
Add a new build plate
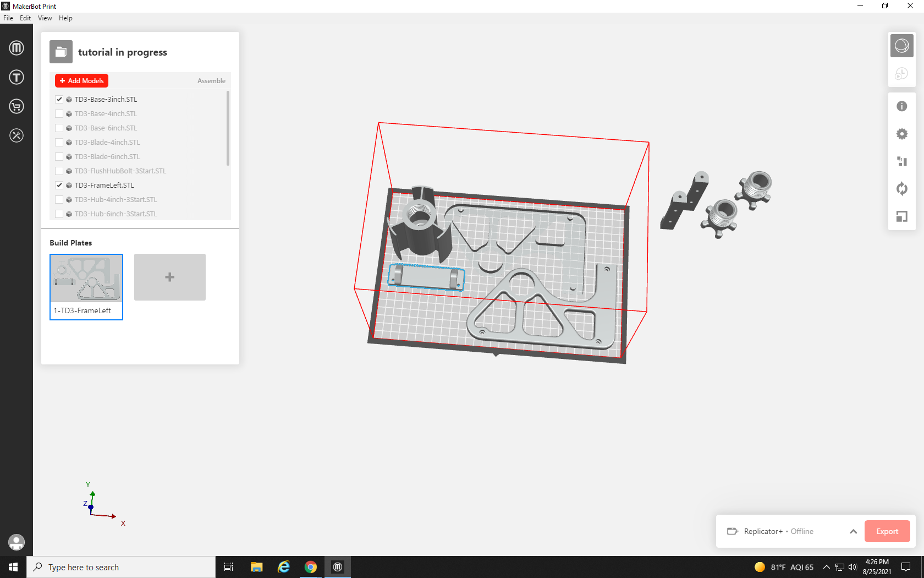[x=170, y=277]
